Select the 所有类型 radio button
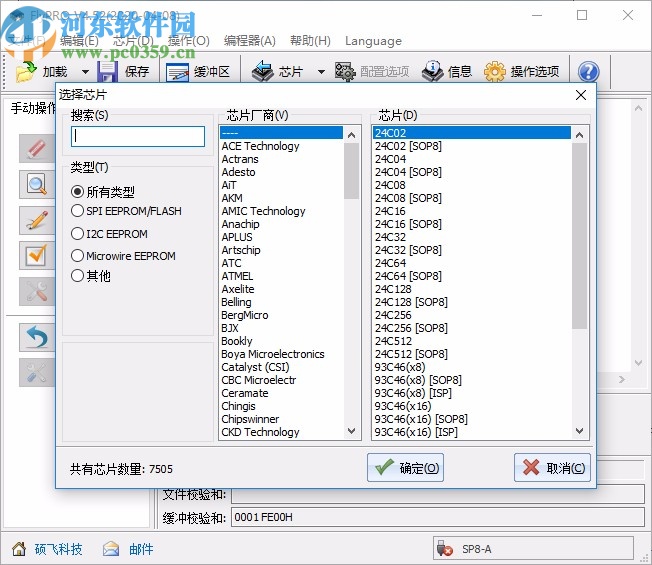Viewport: 652px width, 565px height. point(77,192)
